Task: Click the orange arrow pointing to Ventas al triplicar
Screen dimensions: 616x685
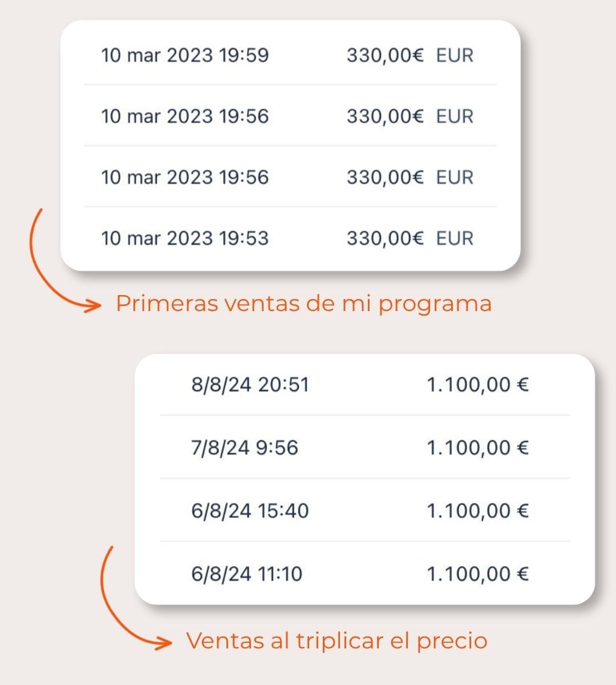Action: (135, 598)
